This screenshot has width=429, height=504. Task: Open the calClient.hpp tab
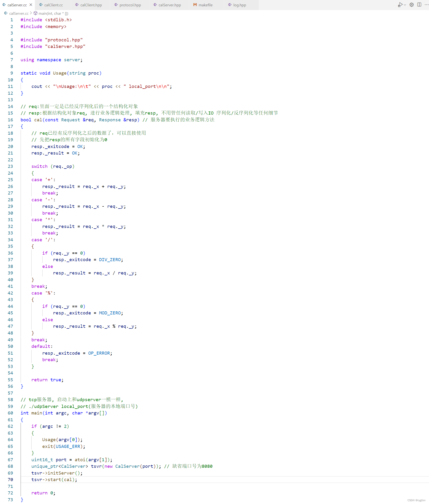91,5
